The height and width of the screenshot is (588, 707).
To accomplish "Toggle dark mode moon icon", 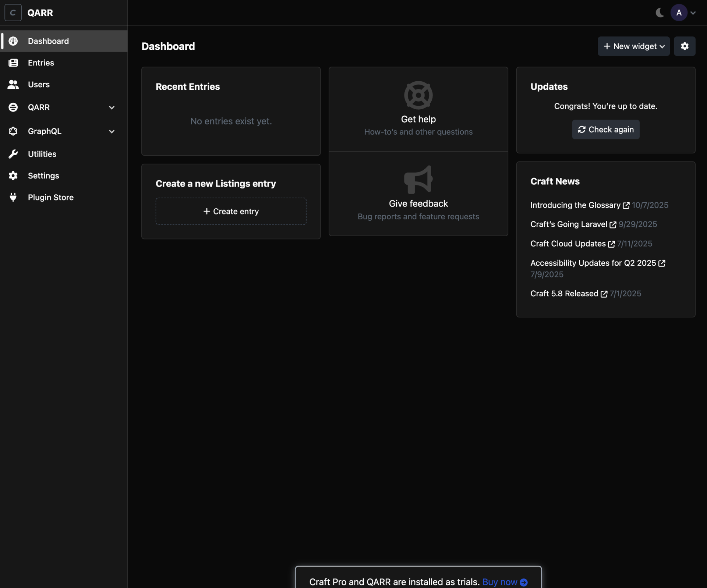I will click(x=659, y=13).
